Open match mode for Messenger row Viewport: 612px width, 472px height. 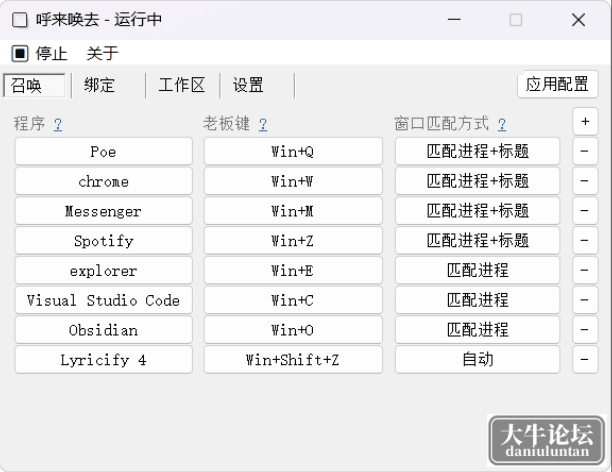tap(477, 211)
